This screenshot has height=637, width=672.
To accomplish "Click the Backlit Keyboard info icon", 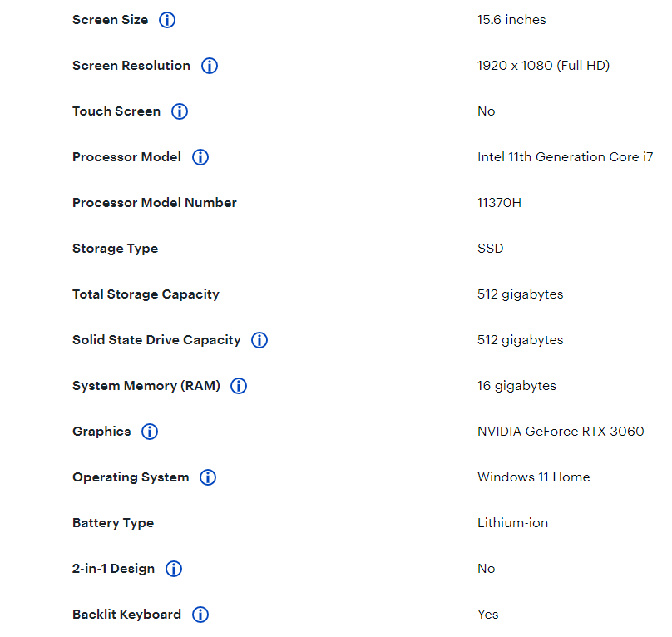I will [200, 615].
